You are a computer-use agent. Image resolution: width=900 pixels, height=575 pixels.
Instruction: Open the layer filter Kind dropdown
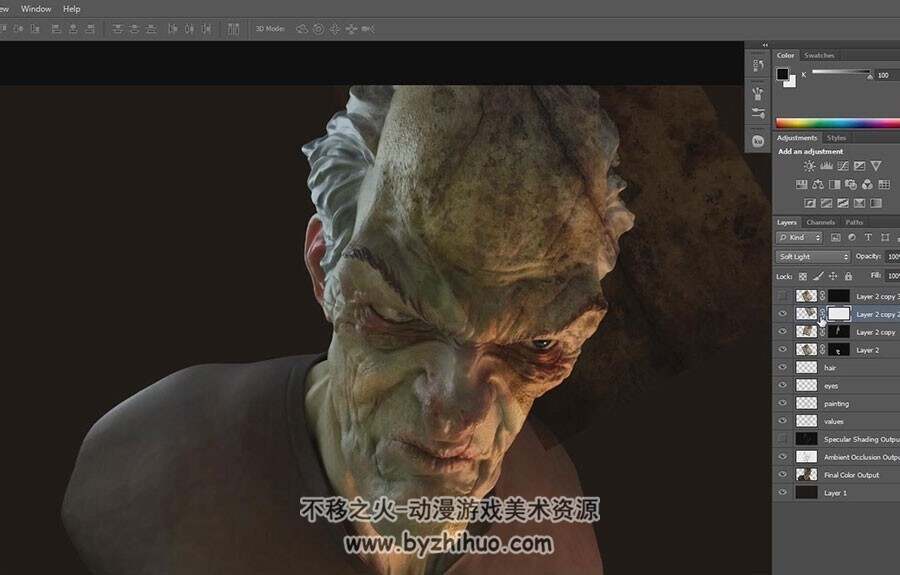pos(800,238)
